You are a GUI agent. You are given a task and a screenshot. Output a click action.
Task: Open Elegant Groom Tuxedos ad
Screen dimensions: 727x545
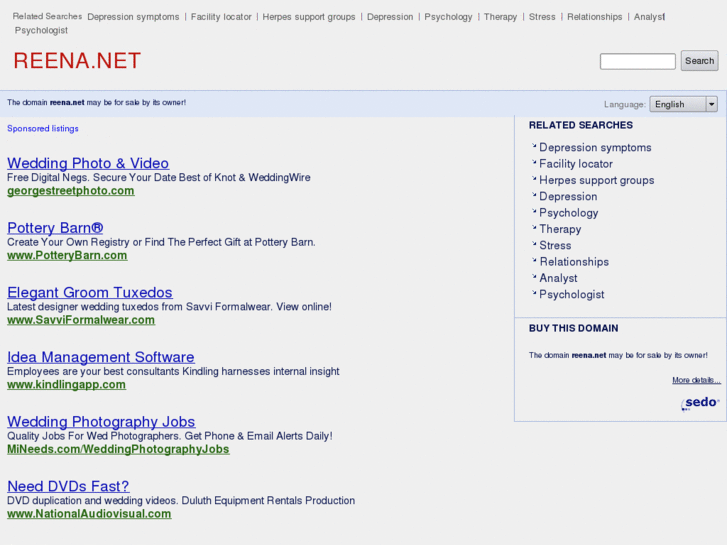pyautogui.click(x=90, y=292)
